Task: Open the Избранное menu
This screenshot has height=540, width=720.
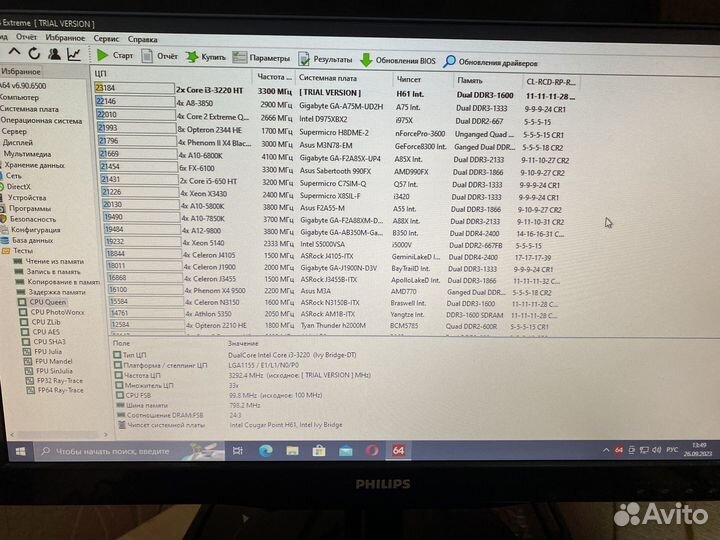Action: [x=65, y=38]
